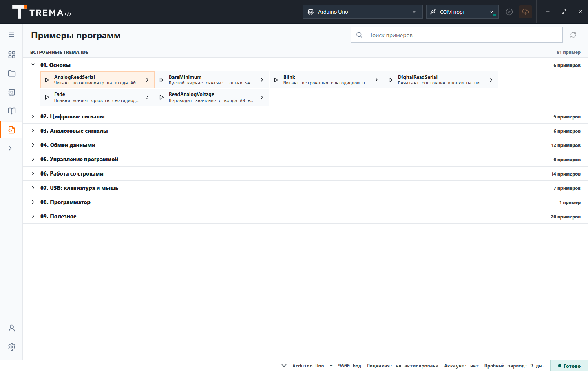588x371 pixels.
Task: Click the '14 примеров' count label
Action: (566, 174)
